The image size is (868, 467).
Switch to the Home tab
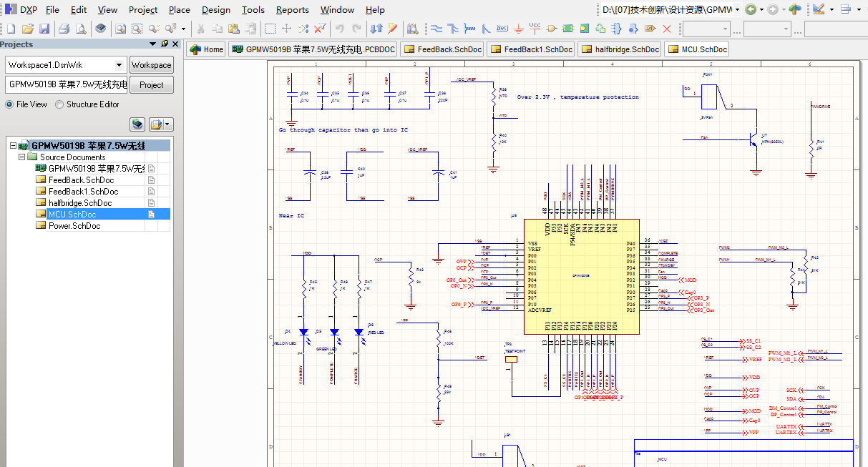coord(206,49)
